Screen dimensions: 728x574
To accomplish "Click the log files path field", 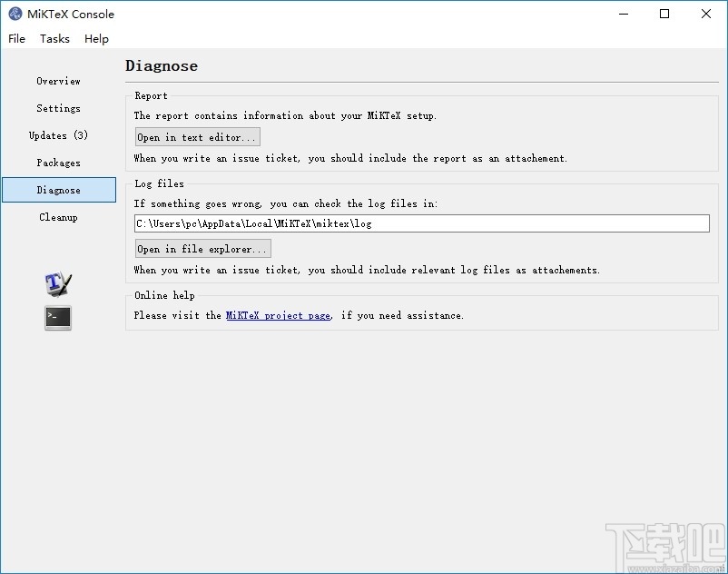I will click(x=421, y=223).
